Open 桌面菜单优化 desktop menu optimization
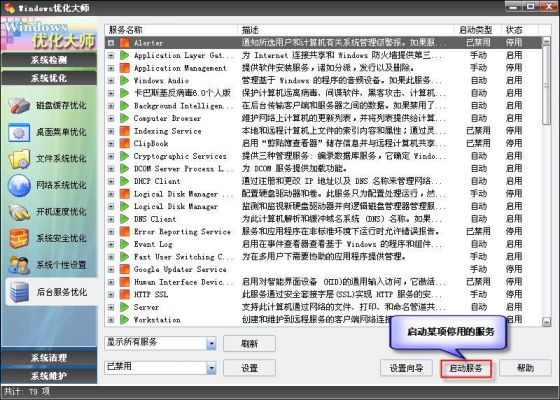 [x=48, y=132]
